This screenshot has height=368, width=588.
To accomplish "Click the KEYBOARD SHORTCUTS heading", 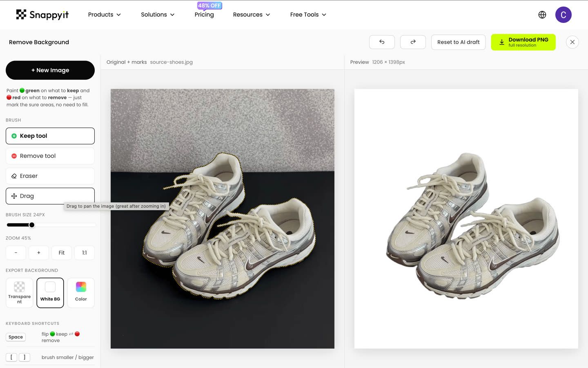I will (32, 323).
